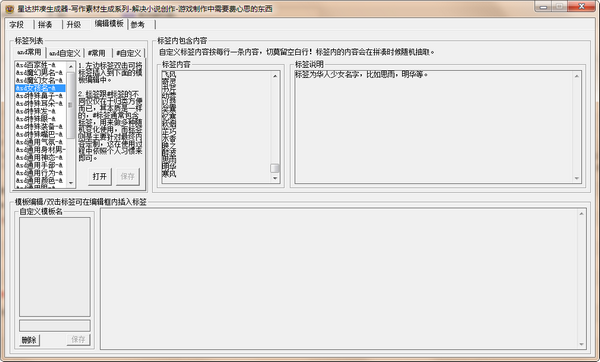
Task: Select the &zd通用手部-& tag
Action: pos(40,165)
